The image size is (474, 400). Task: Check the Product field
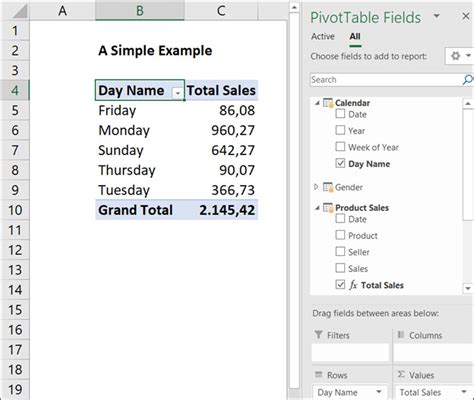[340, 235]
